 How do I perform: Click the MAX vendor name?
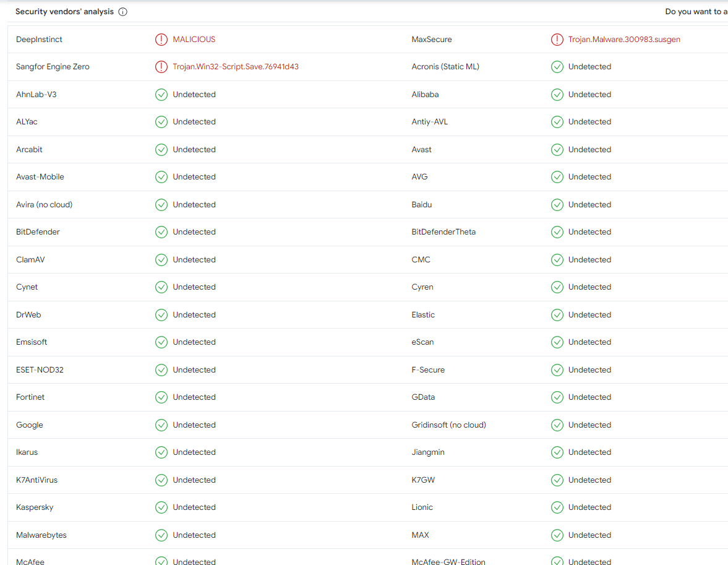420,535
